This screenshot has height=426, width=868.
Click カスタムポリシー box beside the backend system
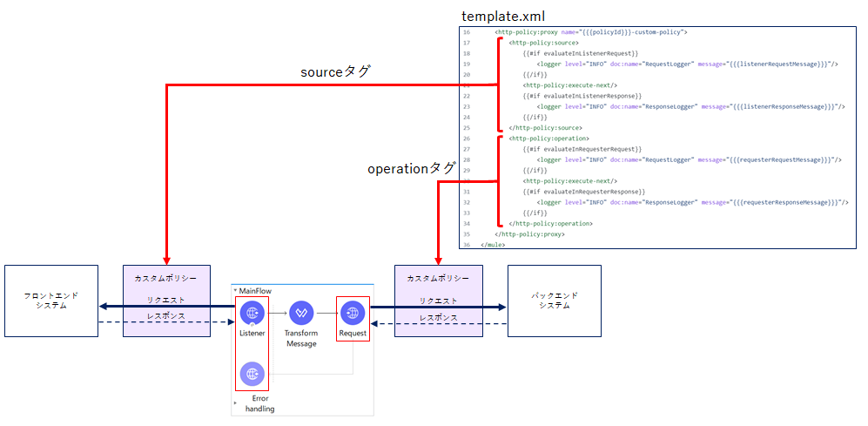[438, 279]
